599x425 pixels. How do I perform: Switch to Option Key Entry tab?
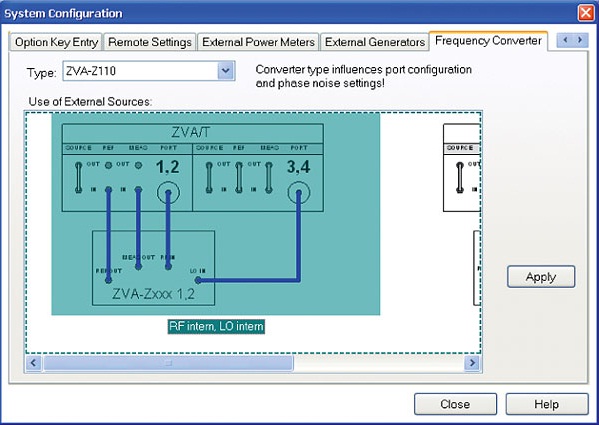56,42
